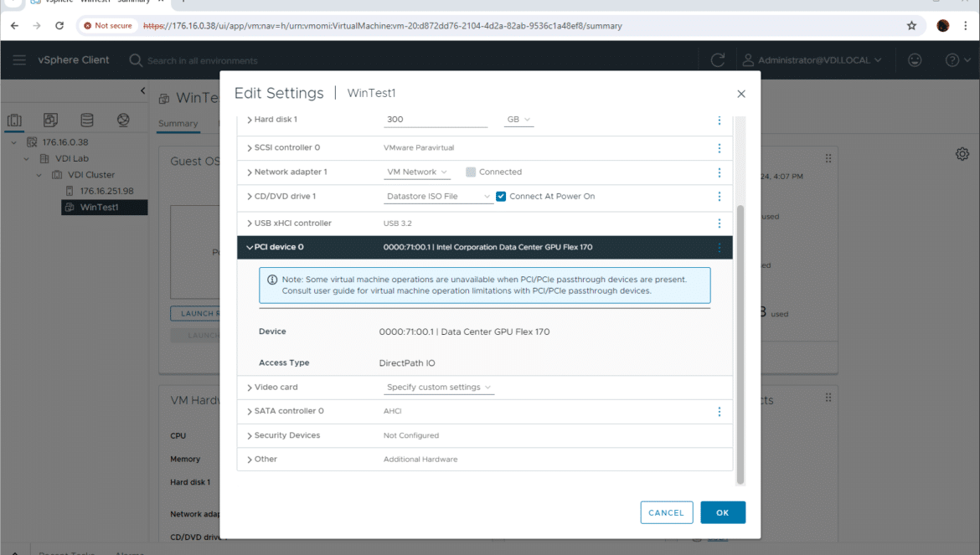This screenshot has width=980, height=555.
Task: Select the Summary tab
Action: click(178, 124)
